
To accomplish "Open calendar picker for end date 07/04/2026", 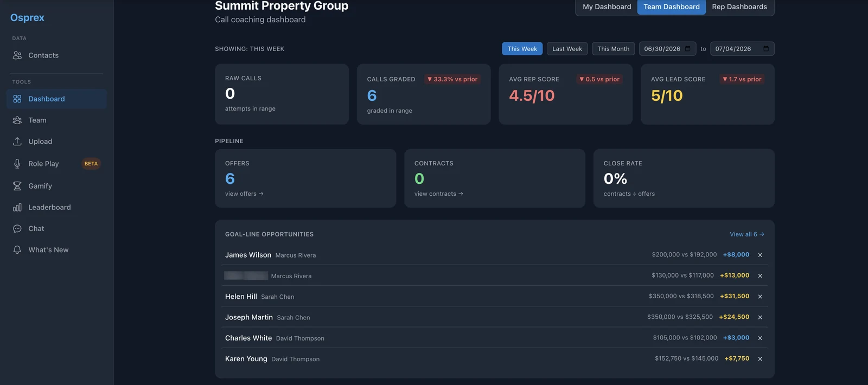I will [x=766, y=49].
